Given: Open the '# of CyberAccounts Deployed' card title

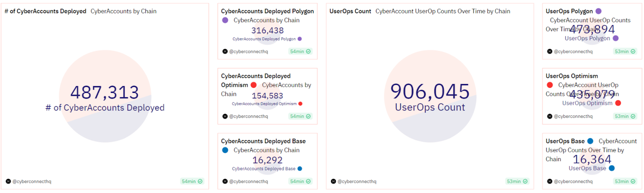Looking at the screenshot, I should click(45, 11).
